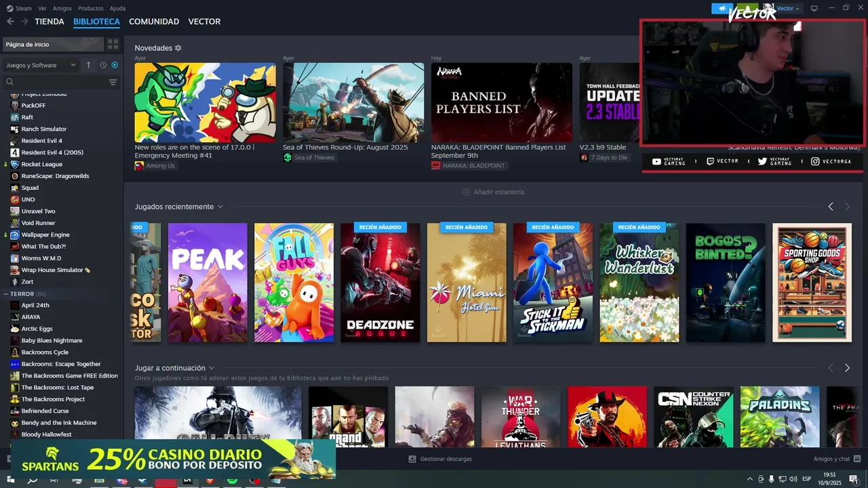Show hidden taskbar tray icons chevron
This screenshot has width=868, height=488.
tap(750, 479)
